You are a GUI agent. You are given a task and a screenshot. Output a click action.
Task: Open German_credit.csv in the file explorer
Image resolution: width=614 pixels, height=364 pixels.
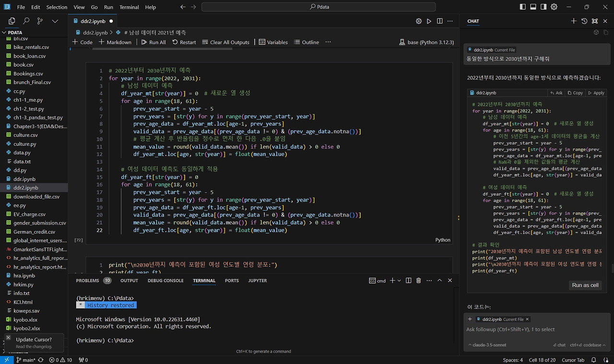[x=34, y=232]
